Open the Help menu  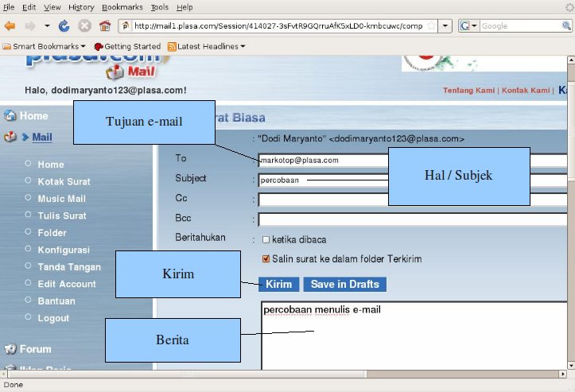click(x=185, y=7)
